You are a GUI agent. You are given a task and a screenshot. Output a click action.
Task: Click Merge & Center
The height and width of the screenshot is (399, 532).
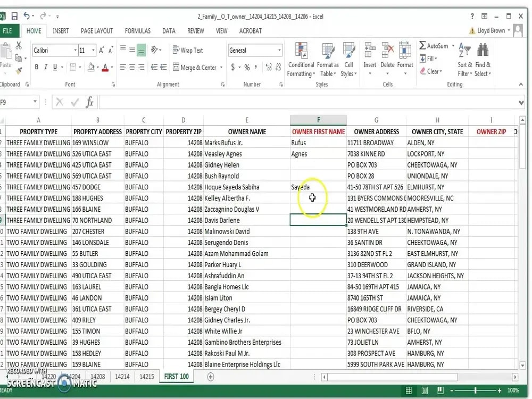(x=195, y=67)
